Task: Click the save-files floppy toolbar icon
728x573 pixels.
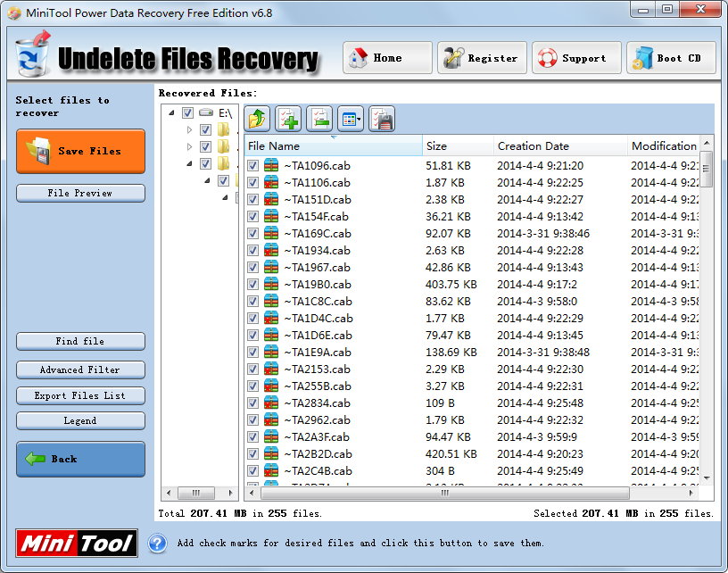Action: click(382, 119)
